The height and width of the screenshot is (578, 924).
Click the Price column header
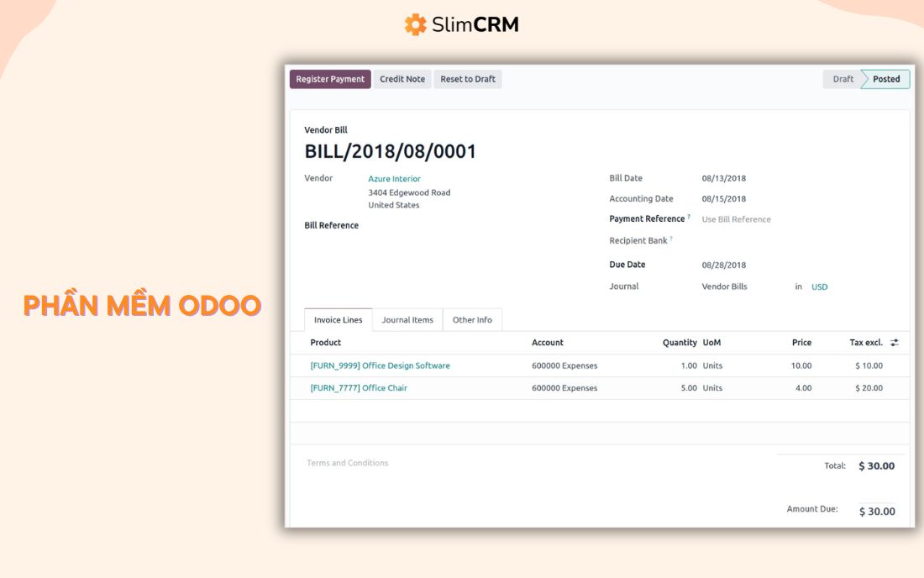[801, 342]
